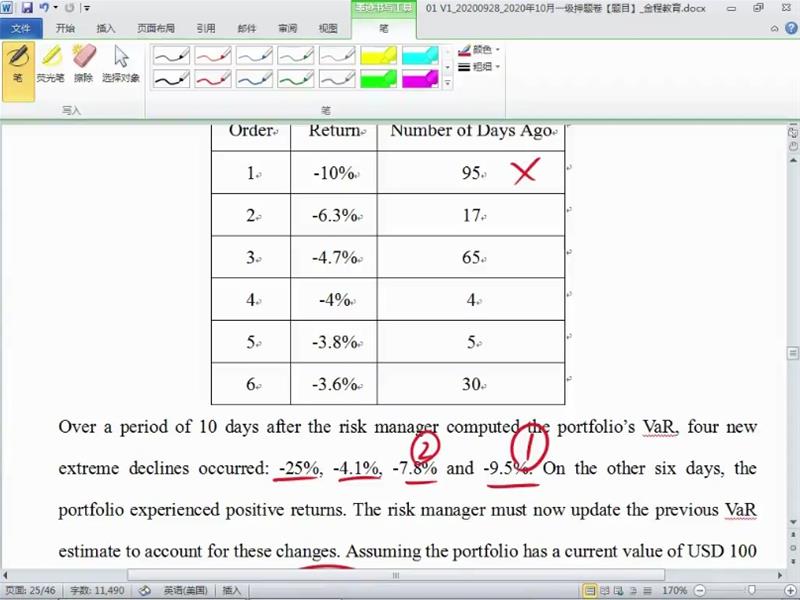Viewport: 800px width, 600px height.
Task: Choose the green highlighter preset
Action: pos(379,79)
